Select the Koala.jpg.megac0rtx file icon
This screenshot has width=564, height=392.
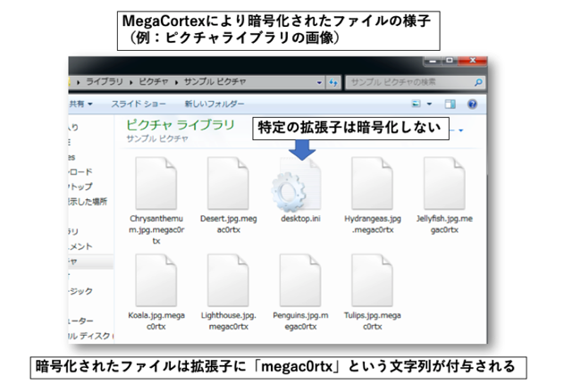pos(156,280)
